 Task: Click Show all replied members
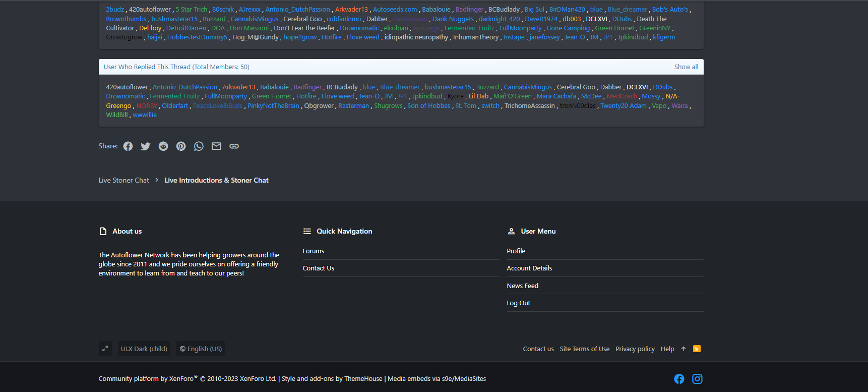tap(686, 67)
